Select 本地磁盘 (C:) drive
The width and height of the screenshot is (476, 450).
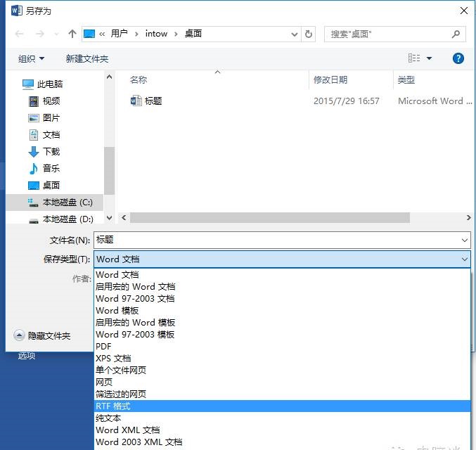(55, 202)
